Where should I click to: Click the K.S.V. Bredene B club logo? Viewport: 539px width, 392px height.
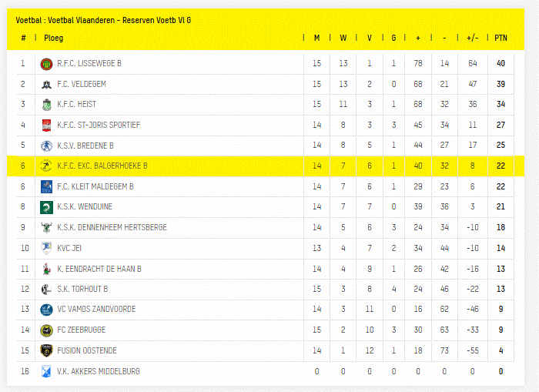(x=46, y=146)
